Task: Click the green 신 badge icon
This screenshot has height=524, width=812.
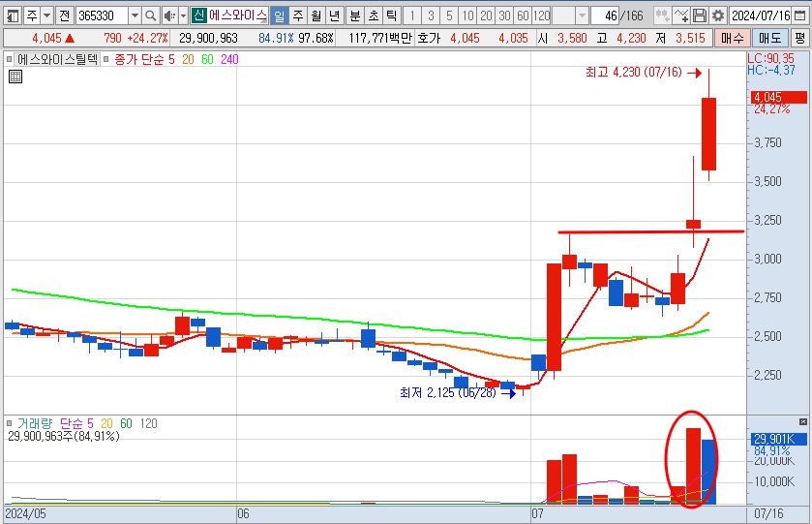Action: (199, 15)
